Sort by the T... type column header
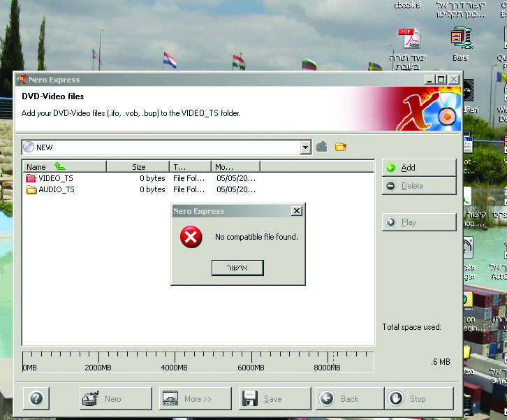The image size is (507, 420). click(x=190, y=167)
